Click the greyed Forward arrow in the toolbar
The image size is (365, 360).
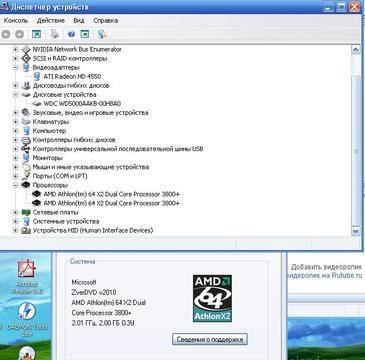point(19,34)
